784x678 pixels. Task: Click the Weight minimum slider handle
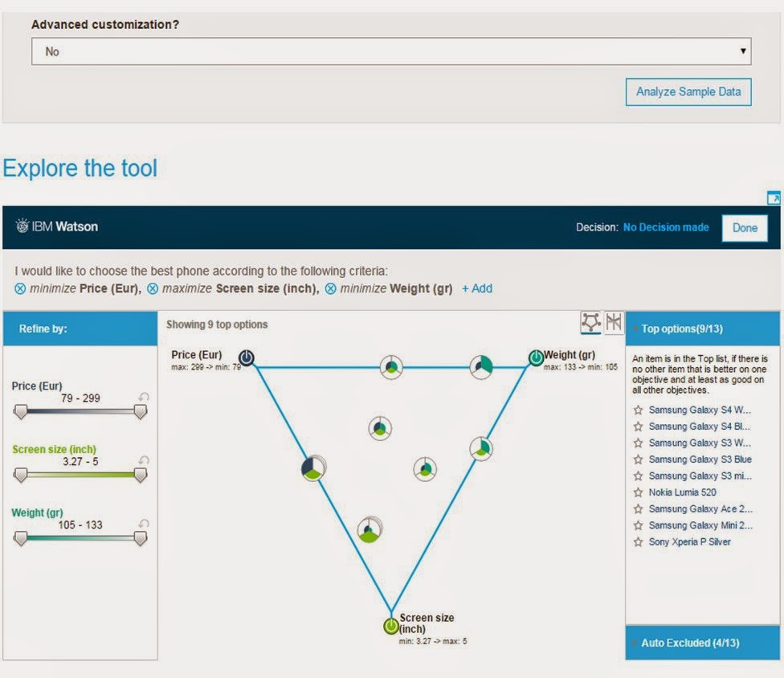21,538
